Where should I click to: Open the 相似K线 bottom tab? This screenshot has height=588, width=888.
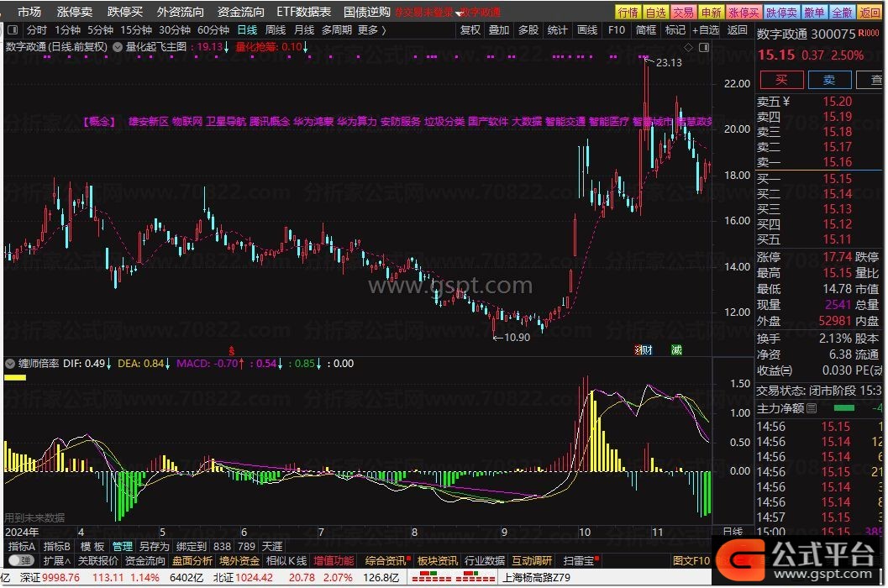pos(286,561)
